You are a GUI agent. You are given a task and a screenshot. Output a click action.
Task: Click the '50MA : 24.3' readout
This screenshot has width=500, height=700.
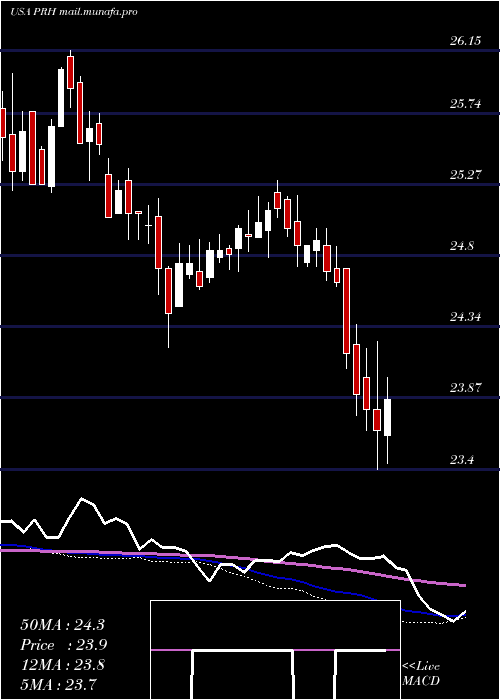[x=62, y=625]
